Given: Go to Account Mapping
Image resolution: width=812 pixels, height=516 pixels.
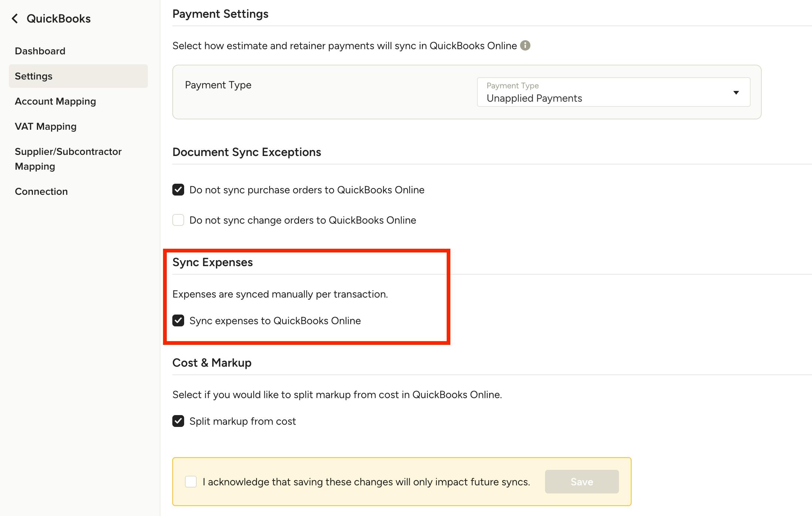Looking at the screenshot, I should click(x=55, y=101).
